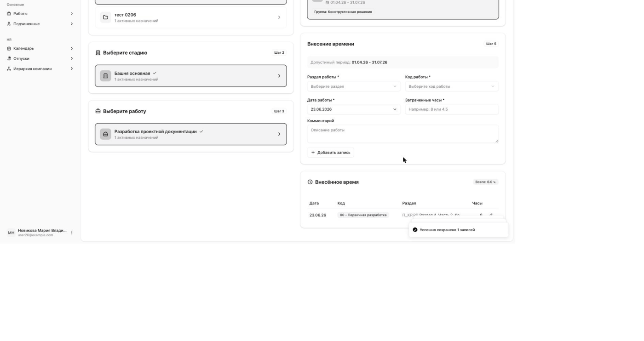Screen dimensions: 644x341
Task: Click the person icon beside Подчиненные
Action: click(9, 24)
